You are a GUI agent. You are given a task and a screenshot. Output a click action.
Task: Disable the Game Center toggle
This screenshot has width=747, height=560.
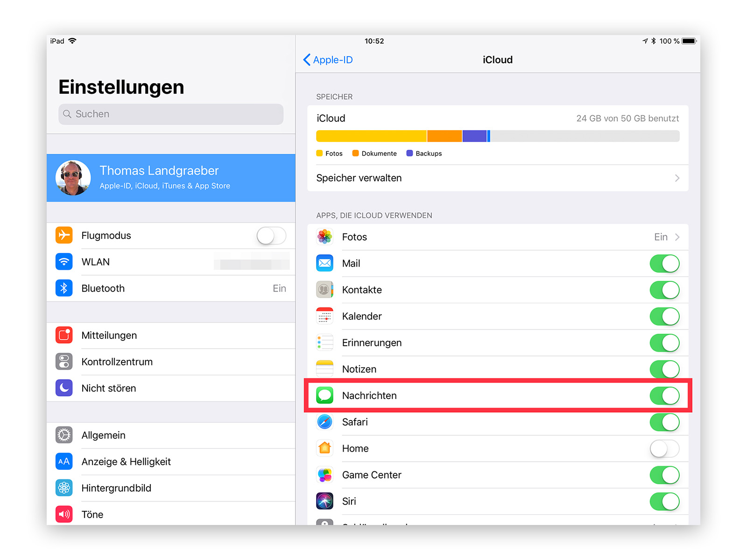pyautogui.click(x=664, y=475)
